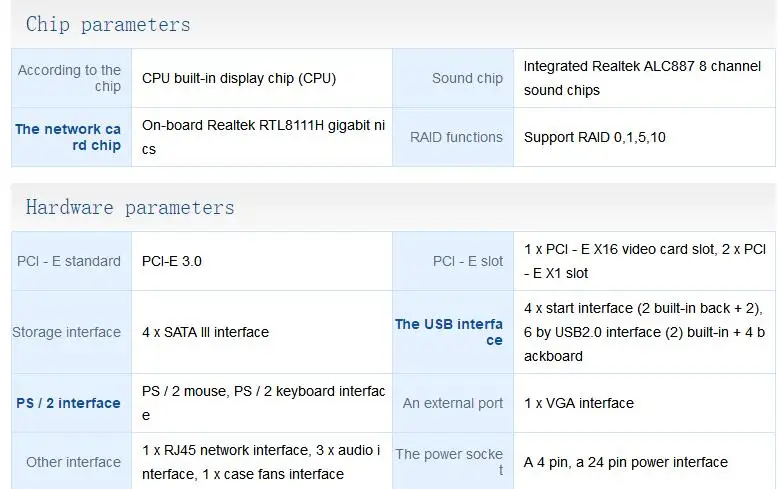Select the "An external port" label
The image size is (781, 489).
[x=453, y=403]
